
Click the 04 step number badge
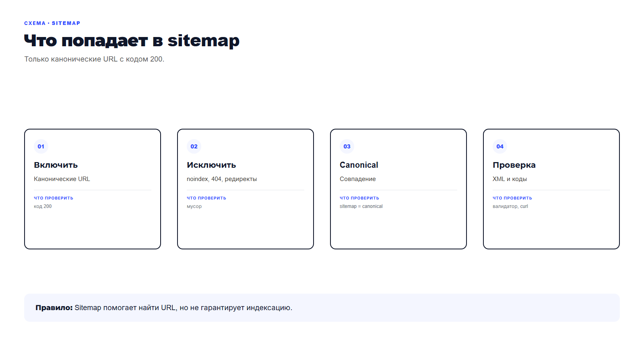tap(500, 146)
